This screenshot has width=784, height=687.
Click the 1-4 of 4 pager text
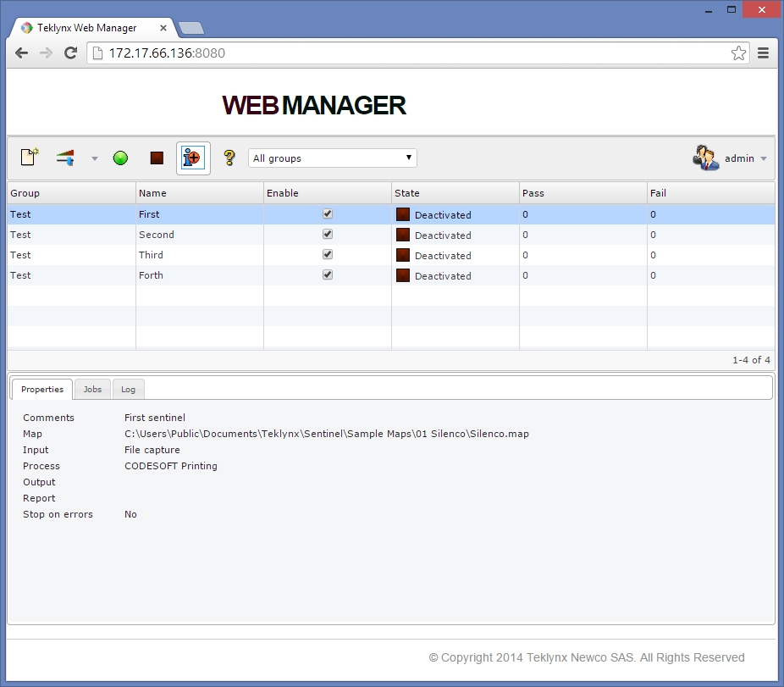(751, 360)
